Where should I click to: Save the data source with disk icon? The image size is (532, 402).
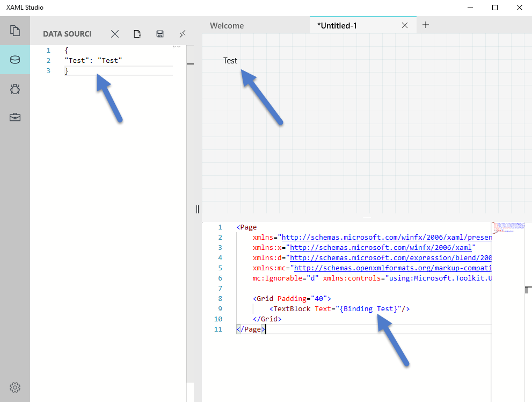pyautogui.click(x=160, y=34)
